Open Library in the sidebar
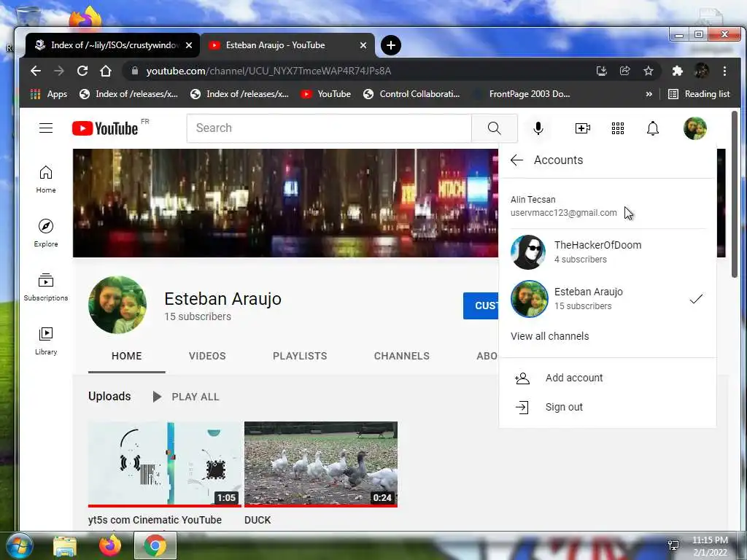Screen dimensions: 747x560 click(x=46, y=341)
